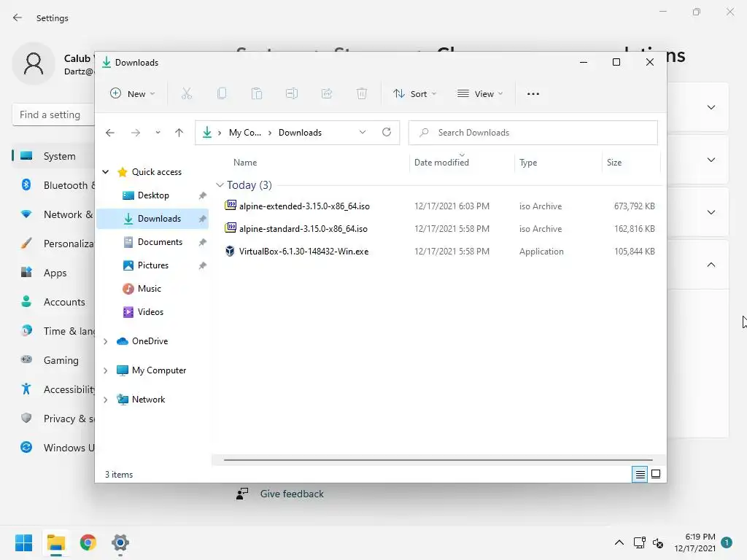This screenshot has width=747, height=560.
Task: Go back using the Settings window arrow
Action: coord(18,17)
